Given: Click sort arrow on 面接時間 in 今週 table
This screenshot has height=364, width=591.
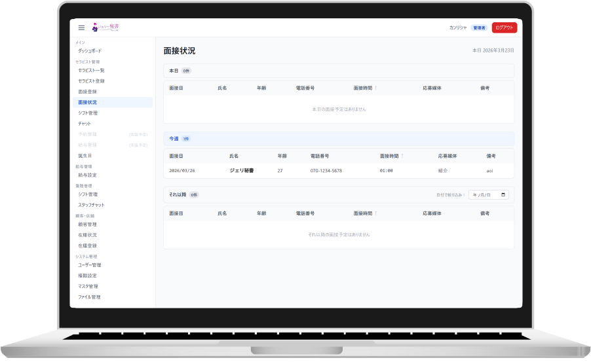Looking at the screenshot, I should (x=402, y=156).
